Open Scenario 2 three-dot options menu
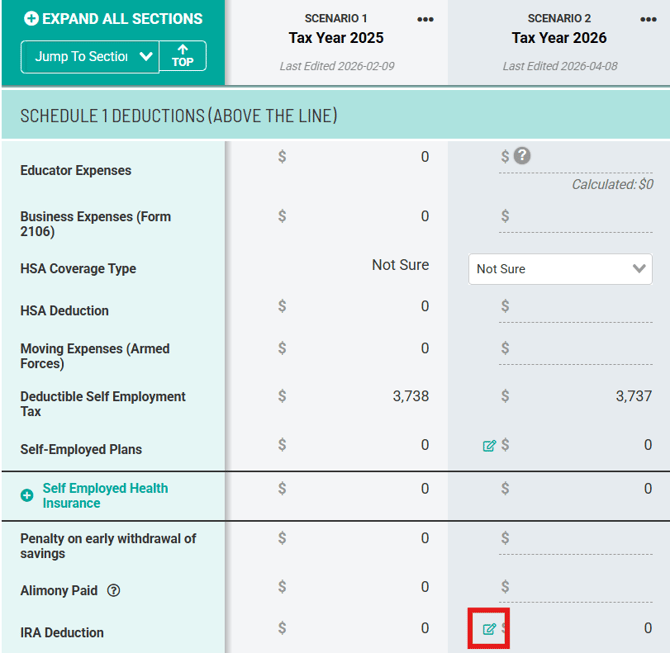The height and width of the screenshot is (653, 670). (648, 20)
